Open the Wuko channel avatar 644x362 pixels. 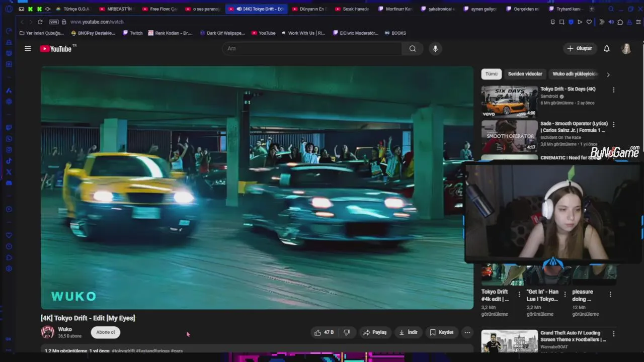(x=48, y=332)
